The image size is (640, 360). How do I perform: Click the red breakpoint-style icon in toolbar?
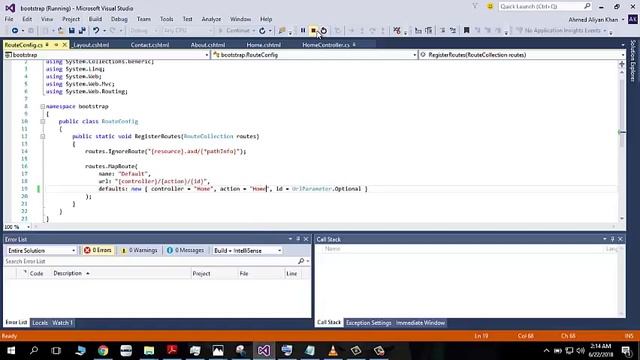(396, 31)
